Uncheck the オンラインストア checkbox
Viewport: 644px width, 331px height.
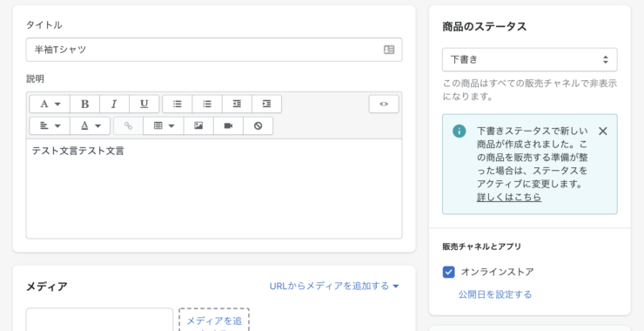[x=448, y=272]
